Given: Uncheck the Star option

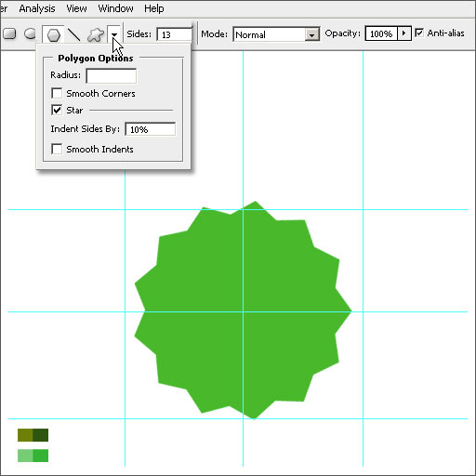Looking at the screenshot, I should click(57, 110).
